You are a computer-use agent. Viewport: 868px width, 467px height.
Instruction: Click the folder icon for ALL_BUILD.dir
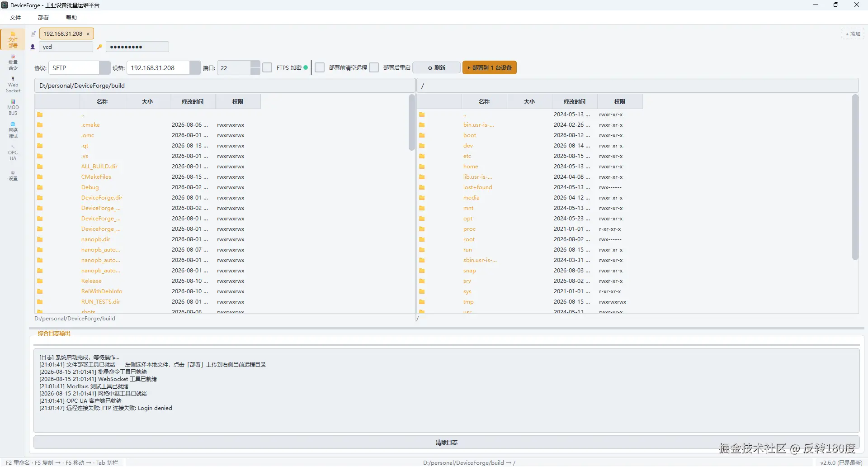tap(40, 167)
